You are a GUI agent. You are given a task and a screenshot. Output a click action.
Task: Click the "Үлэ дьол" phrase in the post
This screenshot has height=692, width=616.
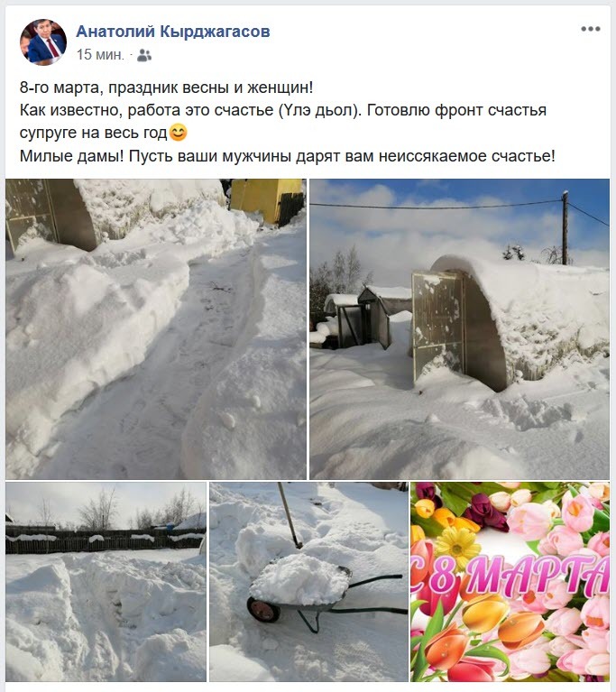[x=317, y=110]
